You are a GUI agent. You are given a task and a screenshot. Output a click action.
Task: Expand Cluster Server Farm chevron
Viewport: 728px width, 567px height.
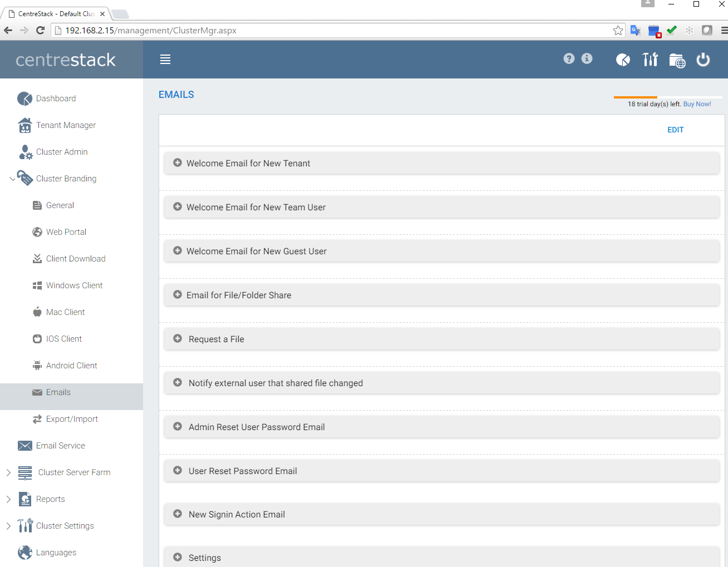pyautogui.click(x=8, y=472)
